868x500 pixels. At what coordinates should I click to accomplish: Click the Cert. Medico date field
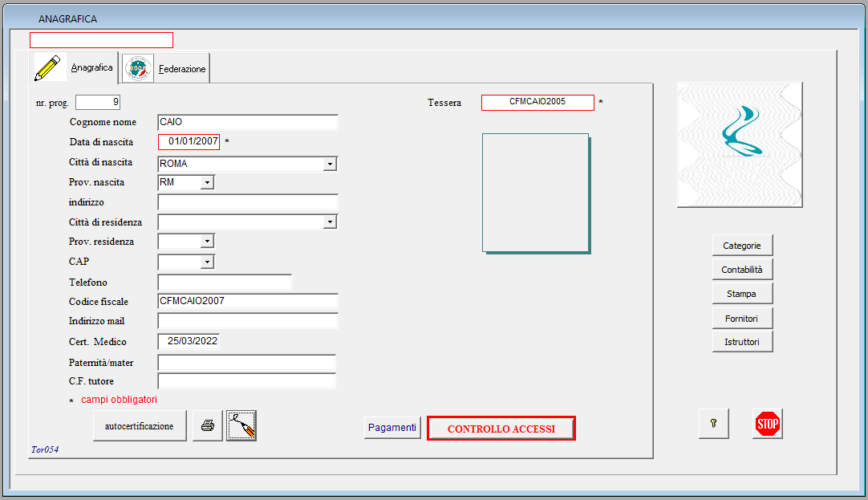pos(189,341)
